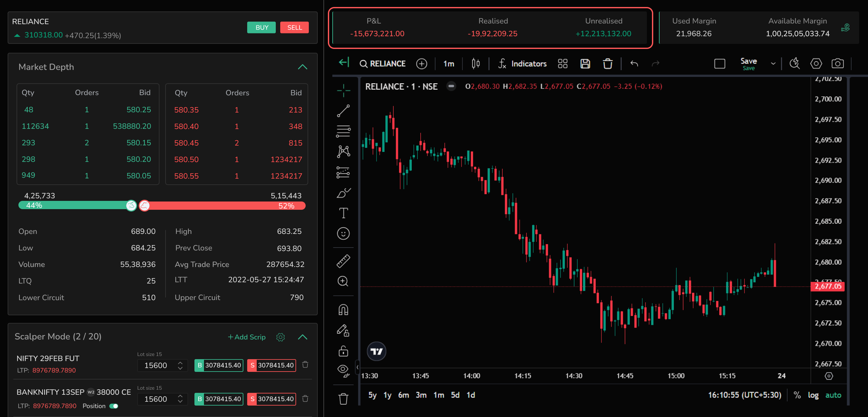
Task: Select the 5d date range
Action: (455, 395)
